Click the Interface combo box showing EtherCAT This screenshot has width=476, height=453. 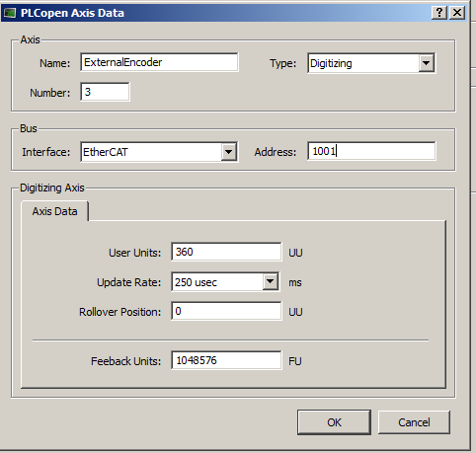(159, 152)
